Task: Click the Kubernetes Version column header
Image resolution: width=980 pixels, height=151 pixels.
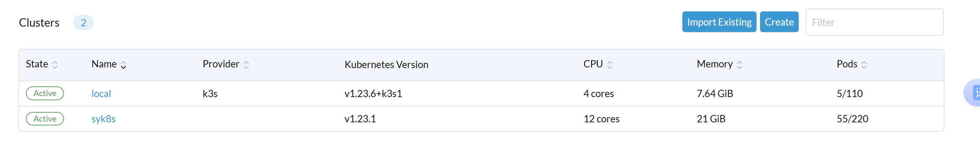Action: [386, 65]
